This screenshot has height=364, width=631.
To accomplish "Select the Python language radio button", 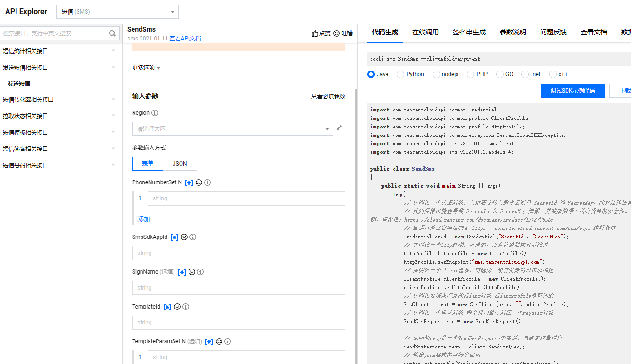I will click(401, 74).
